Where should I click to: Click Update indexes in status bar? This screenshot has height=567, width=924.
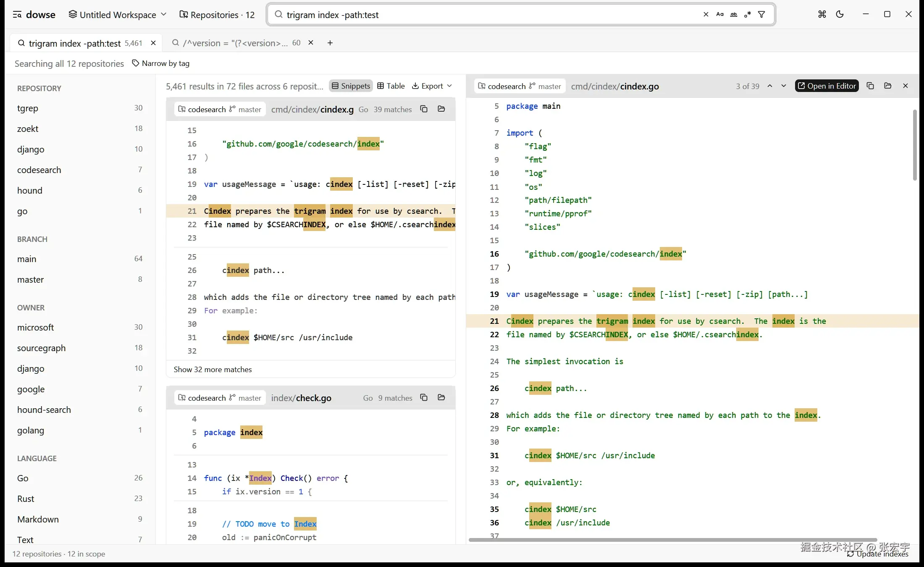[x=878, y=554]
